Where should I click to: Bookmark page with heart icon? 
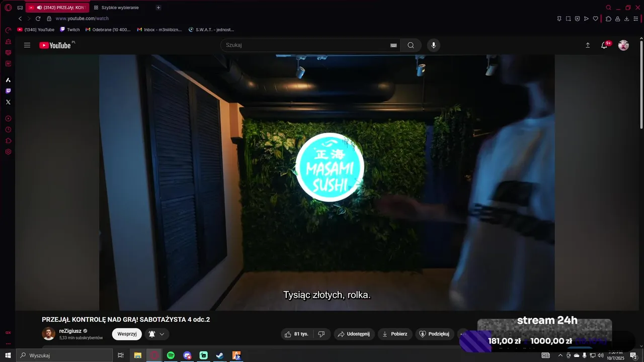tap(595, 19)
